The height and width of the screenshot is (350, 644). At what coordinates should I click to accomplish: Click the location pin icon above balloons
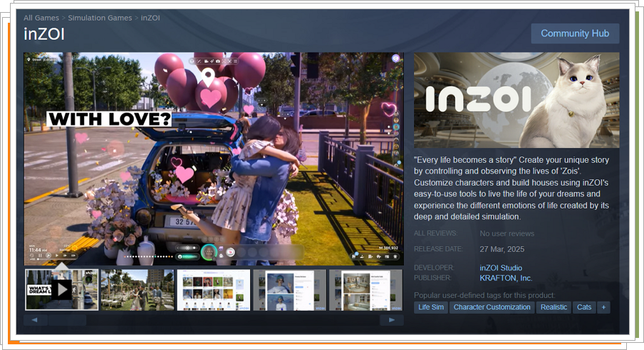click(x=208, y=78)
